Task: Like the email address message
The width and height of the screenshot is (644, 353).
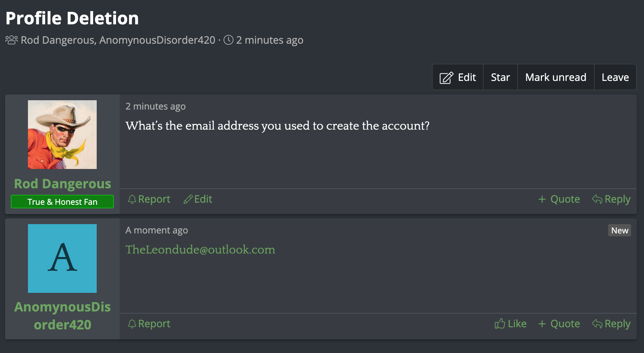Action: [x=510, y=324]
